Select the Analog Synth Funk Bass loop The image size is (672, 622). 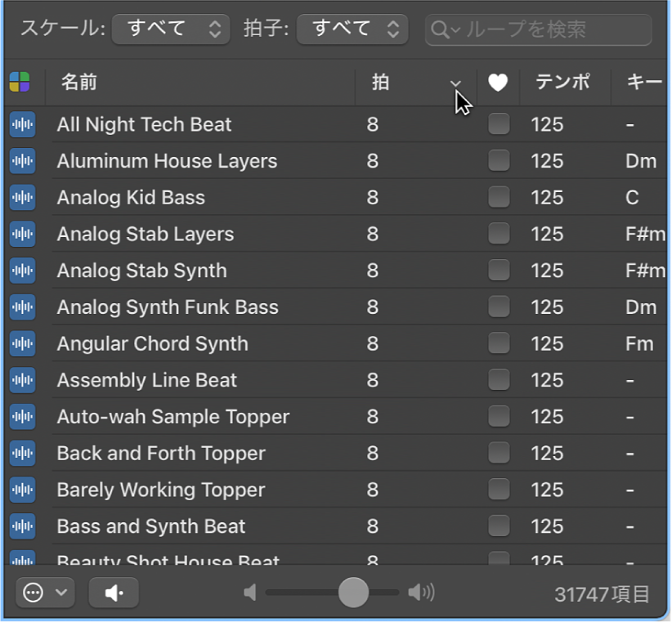click(x=168, y=307)
